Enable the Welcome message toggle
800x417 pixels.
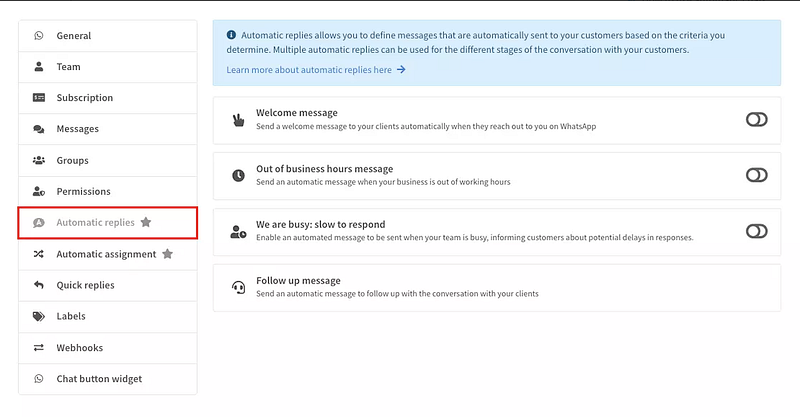click(756, 120)
